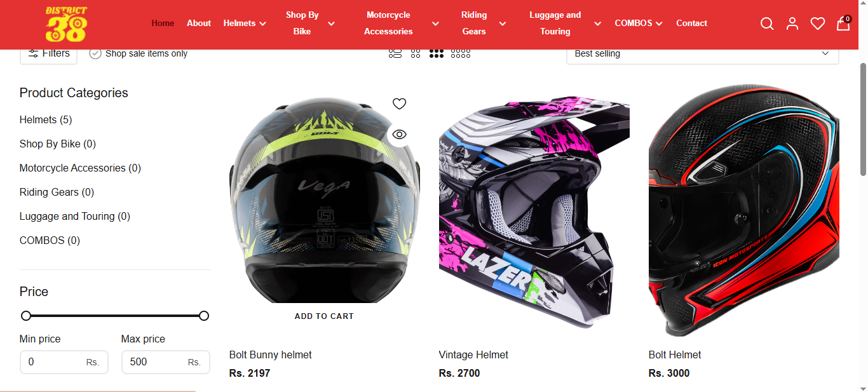The image size is (868, 392).
Task: Quick view Bolt Bunny helmet eye icon
Action: tap(399, 134)
